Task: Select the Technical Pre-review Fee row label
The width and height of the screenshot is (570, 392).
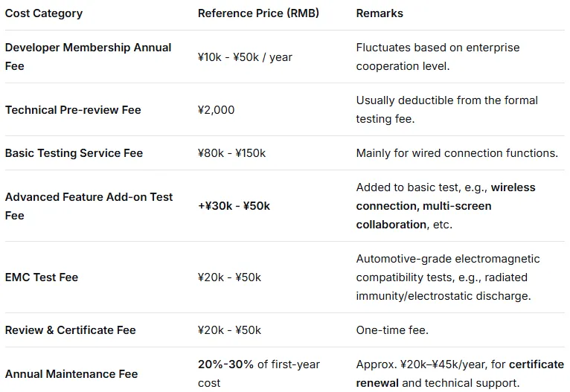Action: point(73,110)
